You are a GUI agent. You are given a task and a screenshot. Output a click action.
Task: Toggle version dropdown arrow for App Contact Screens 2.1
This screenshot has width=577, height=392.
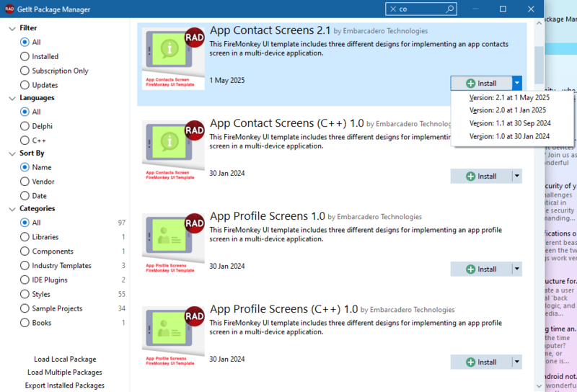tap(517, 84)
